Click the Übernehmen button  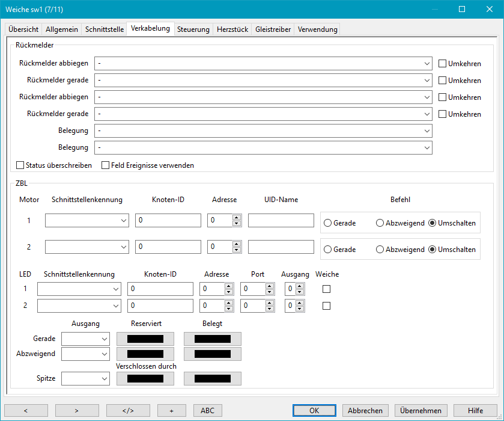point(421,410)
